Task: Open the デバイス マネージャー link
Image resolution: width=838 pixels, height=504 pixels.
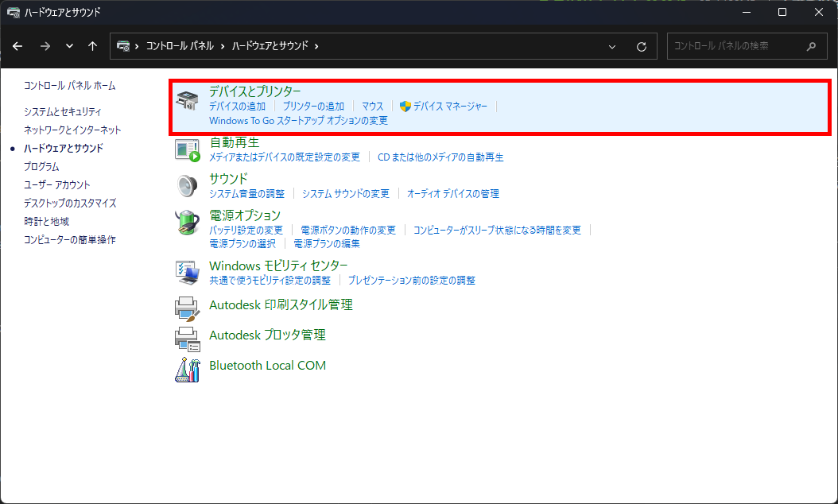Action: [452, 105]
